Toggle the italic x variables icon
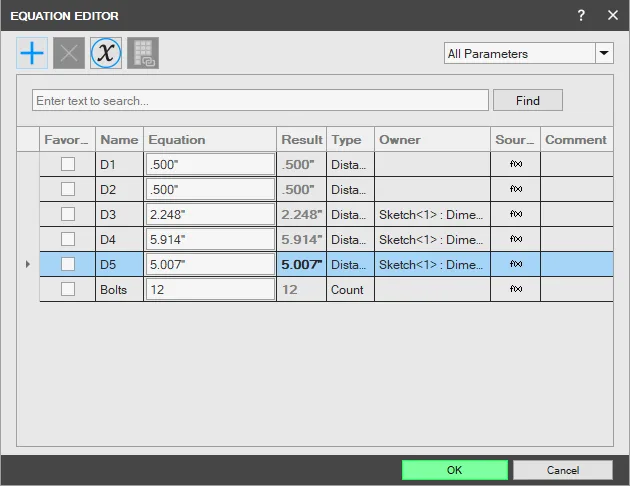Screen dimensions: 630x486 tap(106, 53)
